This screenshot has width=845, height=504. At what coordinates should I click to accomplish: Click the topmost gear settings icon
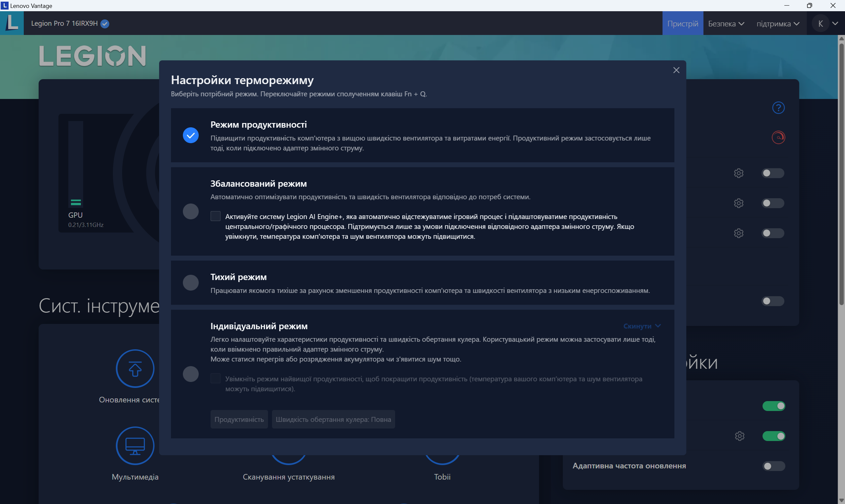pos(738,173)
